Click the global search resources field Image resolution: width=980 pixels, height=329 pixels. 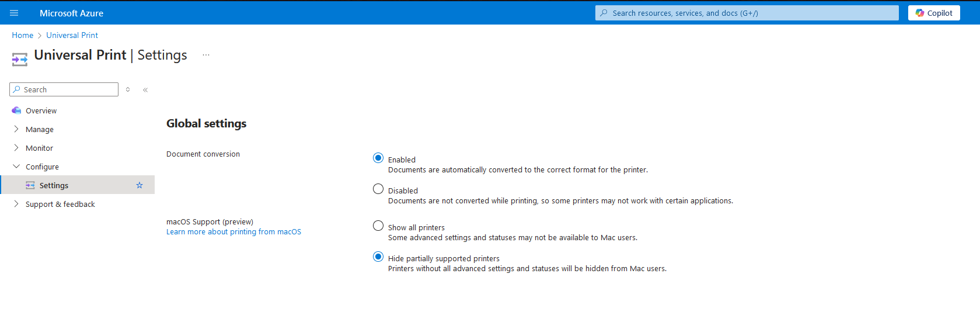[747, 13]
